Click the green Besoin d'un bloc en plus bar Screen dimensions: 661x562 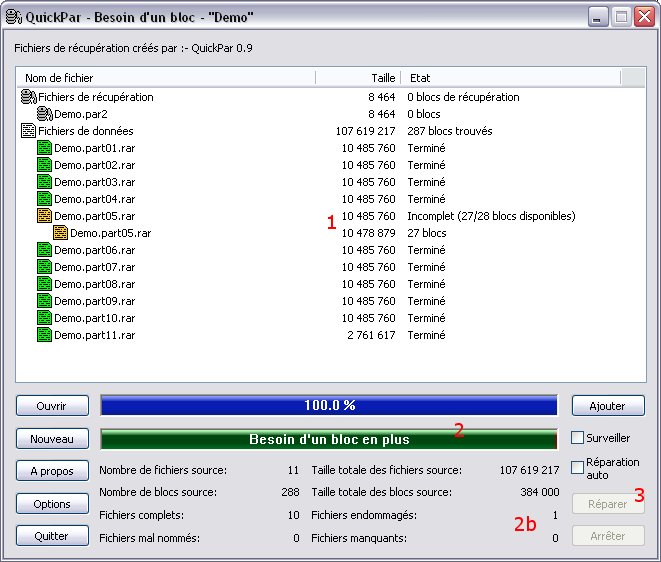pyautogui.click(x=329, y=439)
